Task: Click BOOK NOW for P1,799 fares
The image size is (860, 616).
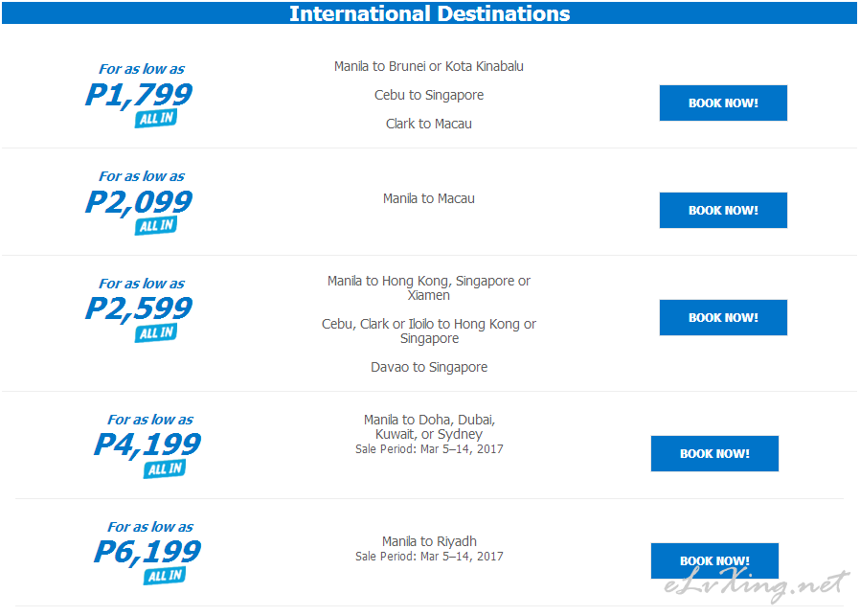Action: tap(723, 103)
